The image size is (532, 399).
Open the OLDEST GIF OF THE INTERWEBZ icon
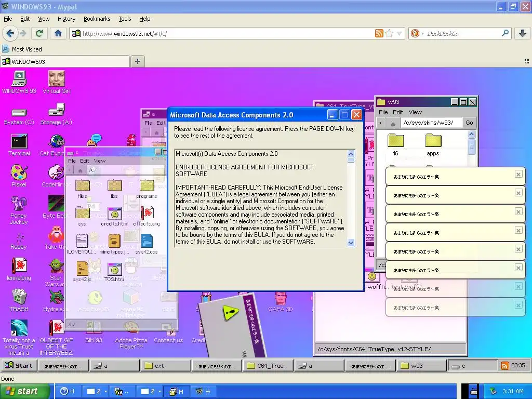(x=56, y=337)
